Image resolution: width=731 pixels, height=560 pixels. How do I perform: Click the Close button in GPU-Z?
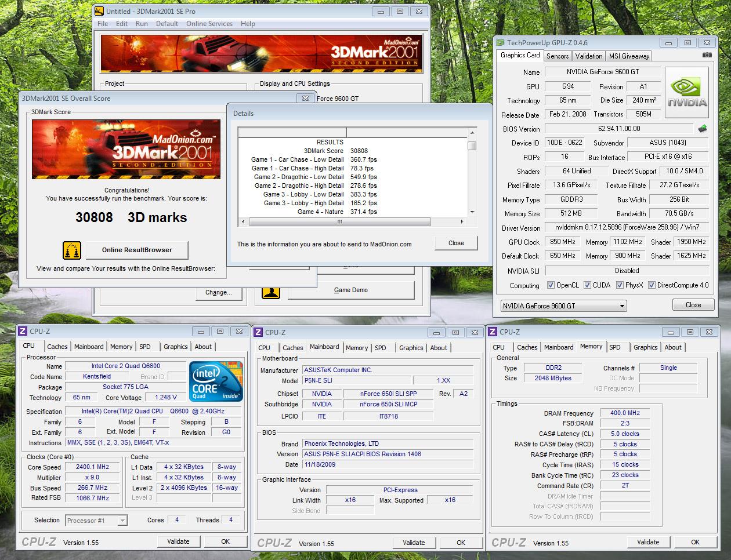[693, 305]
